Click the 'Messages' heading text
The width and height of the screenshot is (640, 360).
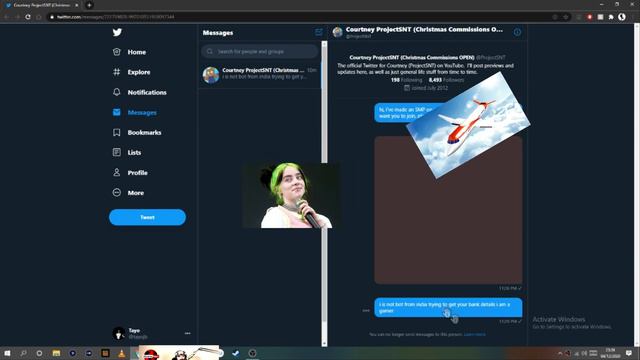pyautogui.click(x=218, y=33)
